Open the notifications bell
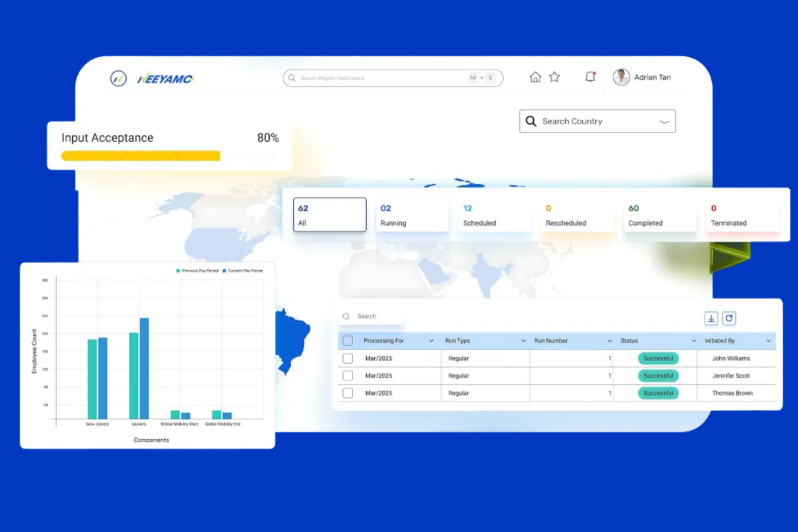 click(x=590, y=77)
